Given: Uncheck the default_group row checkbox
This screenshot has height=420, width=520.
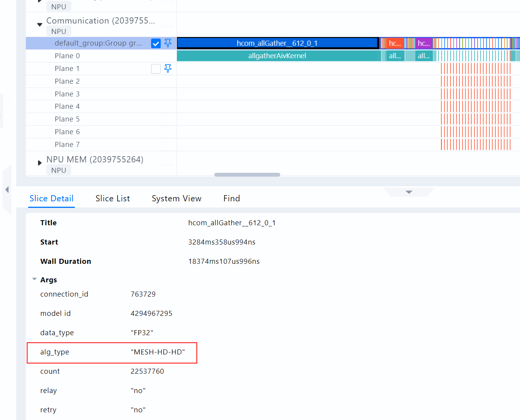Looking at the screenshot, I should click(156, 43).
